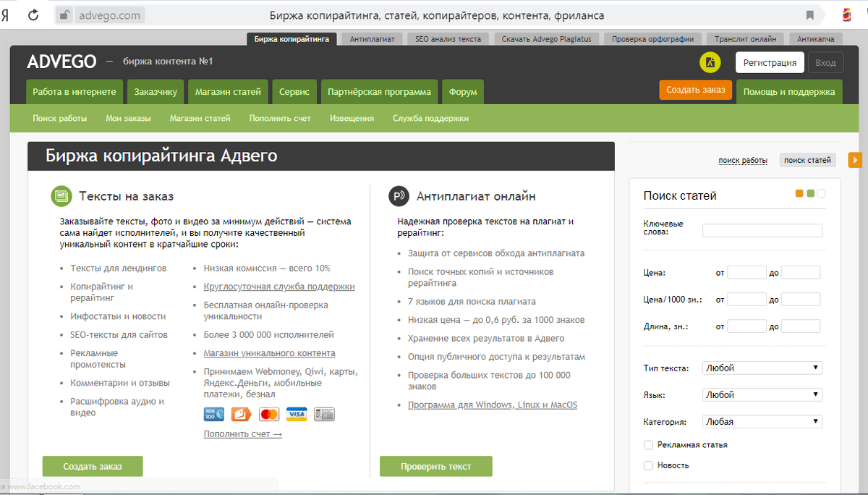The image size is (868, 495).
Task: Click the MasterCard payment icon
Action: click(x=269, y=415)
